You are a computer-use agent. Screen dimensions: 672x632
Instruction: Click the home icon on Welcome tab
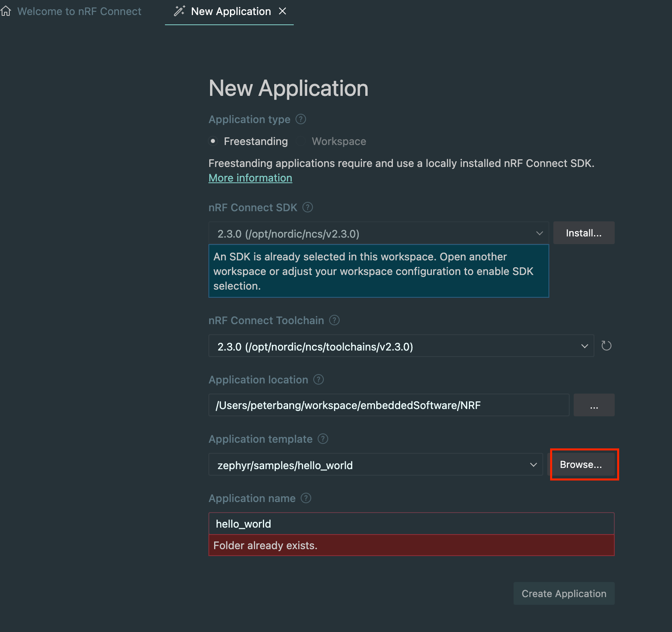6,11
